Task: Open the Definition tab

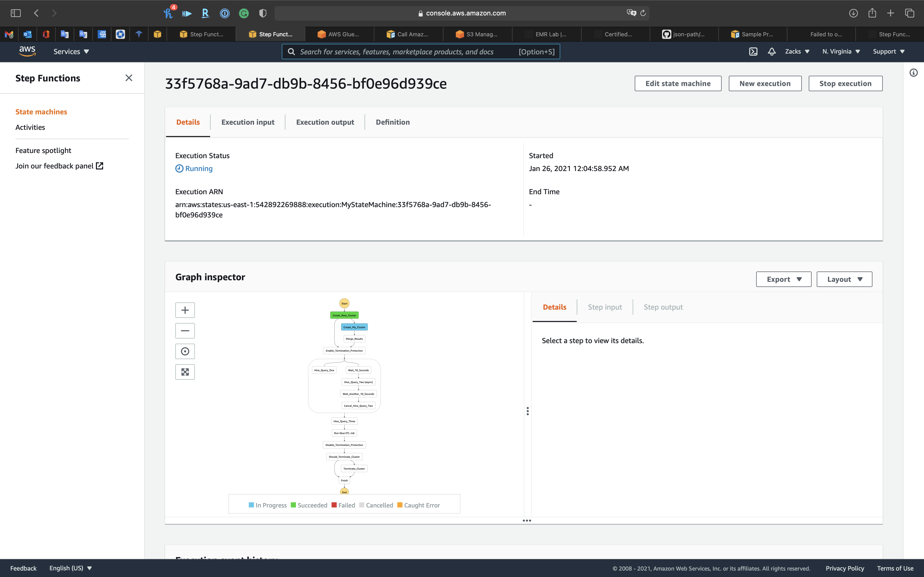Action: point(392,122)
